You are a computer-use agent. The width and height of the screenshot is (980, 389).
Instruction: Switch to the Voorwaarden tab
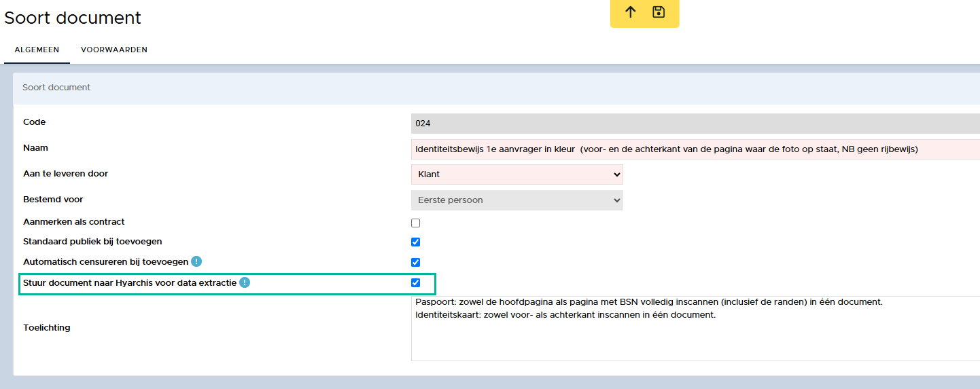114,50
